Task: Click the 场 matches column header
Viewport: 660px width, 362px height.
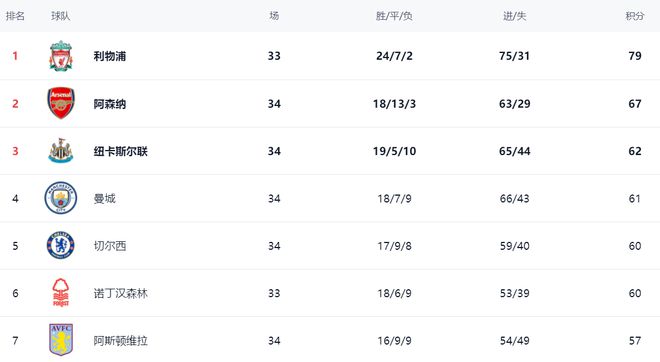Action: (x=274, y=16)
